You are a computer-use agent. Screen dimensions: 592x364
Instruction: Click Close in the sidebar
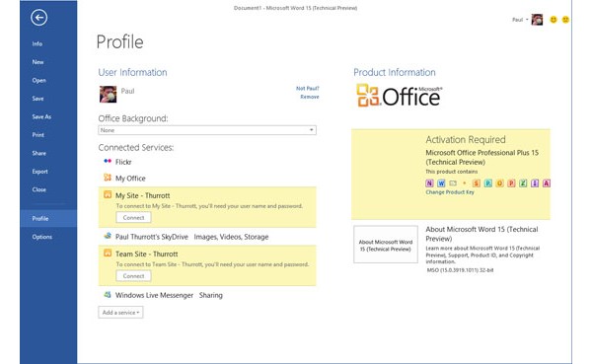click(38, 189)
